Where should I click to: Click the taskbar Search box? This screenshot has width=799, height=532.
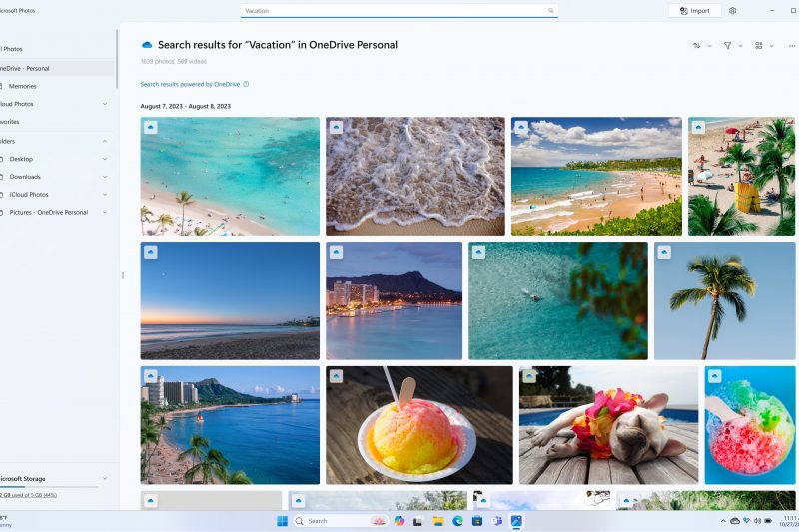340,521
